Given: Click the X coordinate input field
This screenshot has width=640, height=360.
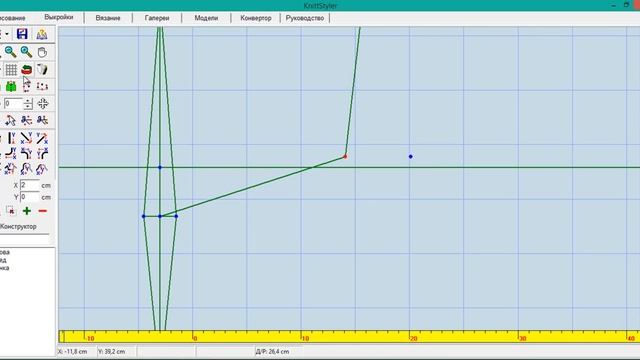Looking at the screenshot, I should pyautogui.click(x=30, y=185).
